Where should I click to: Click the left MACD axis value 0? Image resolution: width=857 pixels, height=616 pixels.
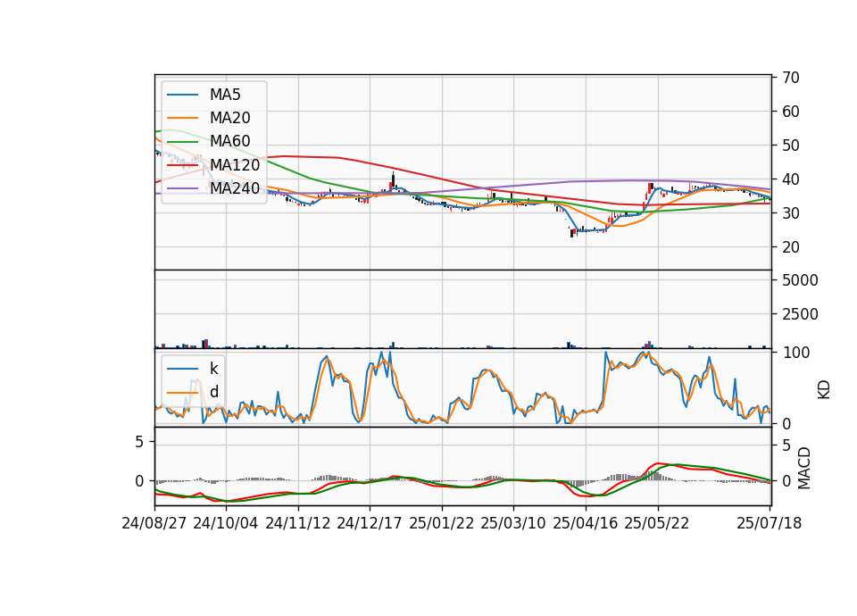click(x=139, y=481)
